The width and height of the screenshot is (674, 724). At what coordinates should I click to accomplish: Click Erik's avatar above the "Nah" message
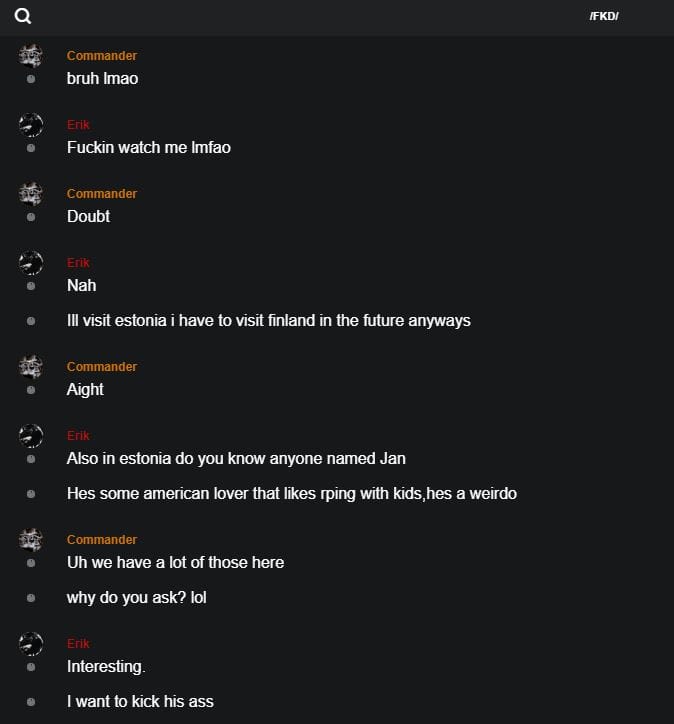click(31, 263)
